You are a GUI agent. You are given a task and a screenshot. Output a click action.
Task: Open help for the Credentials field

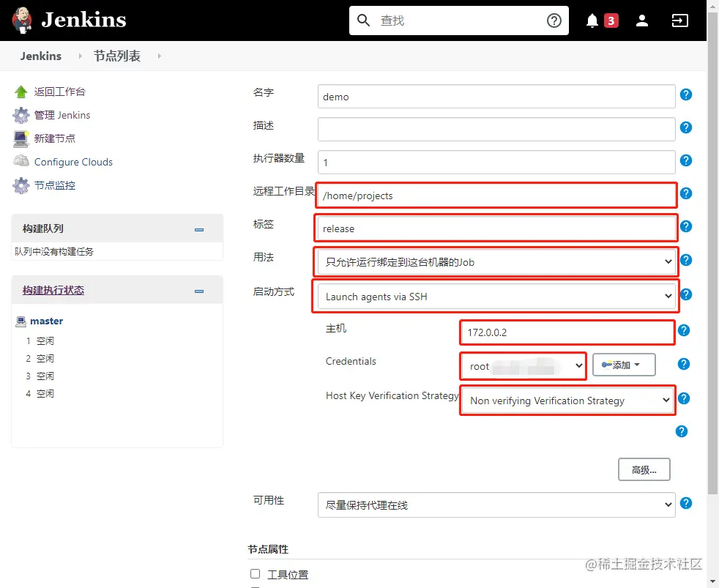[x=683, y=364]
